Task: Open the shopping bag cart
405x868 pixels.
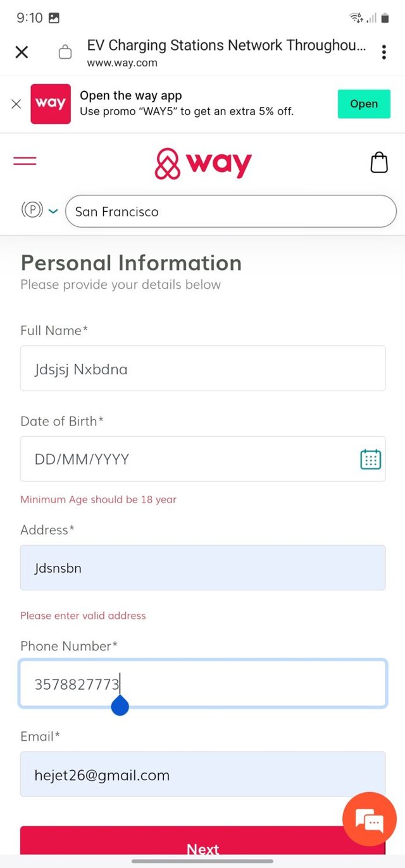Action: pyautogui.click(x=378, y=162)
